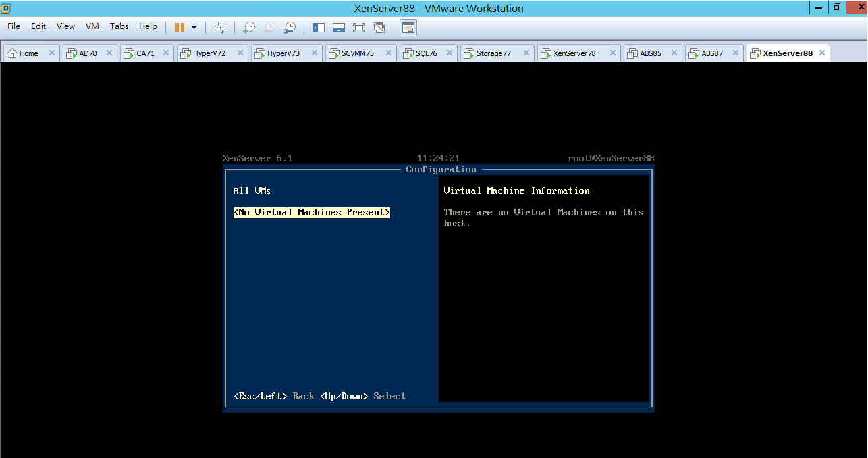This screenshot has width=868, height=458.
Task: Click the 'no Virtual Machines on this host' message
Action: pos(544,218)
